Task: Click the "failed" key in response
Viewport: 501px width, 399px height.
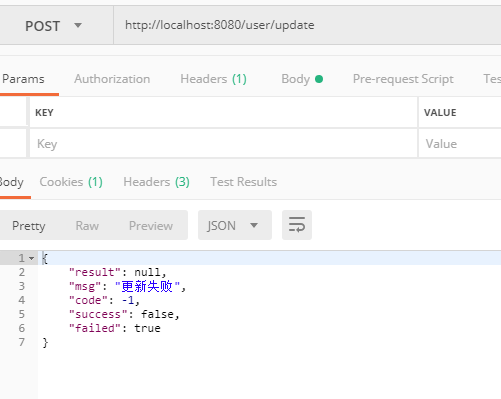Action: coord(94,328)
